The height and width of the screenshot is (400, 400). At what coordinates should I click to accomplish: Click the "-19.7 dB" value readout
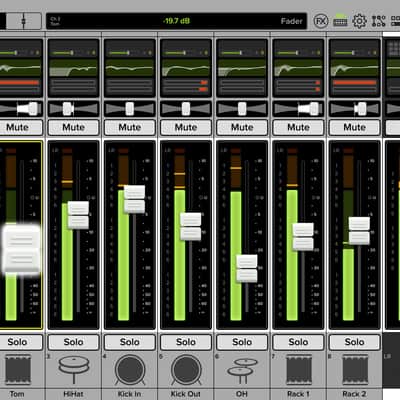(176, 21)
